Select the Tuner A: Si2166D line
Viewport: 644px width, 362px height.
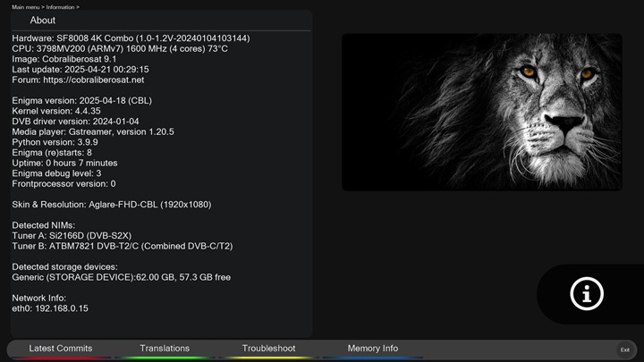(x=72, y=236)
